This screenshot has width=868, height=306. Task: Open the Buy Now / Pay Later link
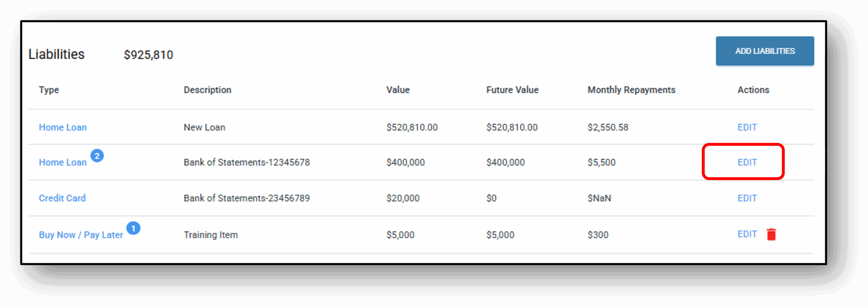click(81, 235)
